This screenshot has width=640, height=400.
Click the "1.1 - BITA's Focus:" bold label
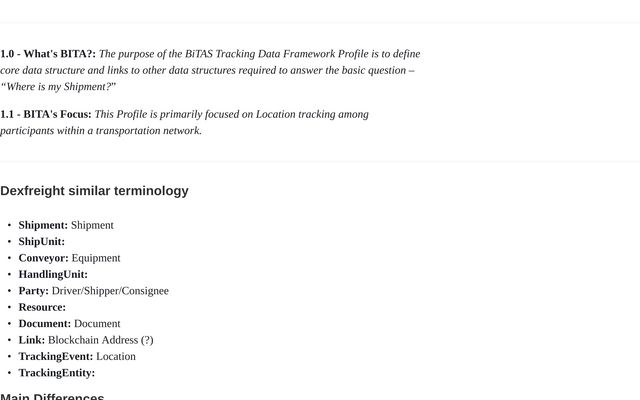(46, 115)
